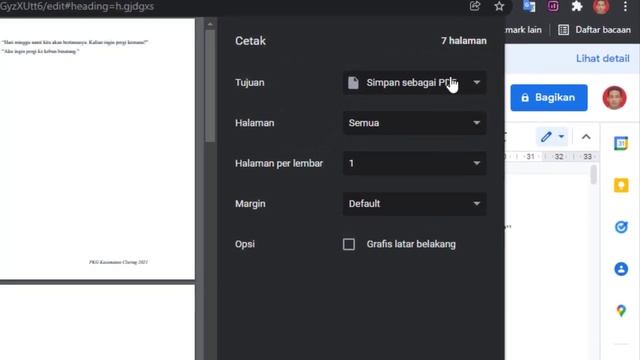Click the 'Margin' label text
The height and width of the screenshot is (360, 640).
250,204
